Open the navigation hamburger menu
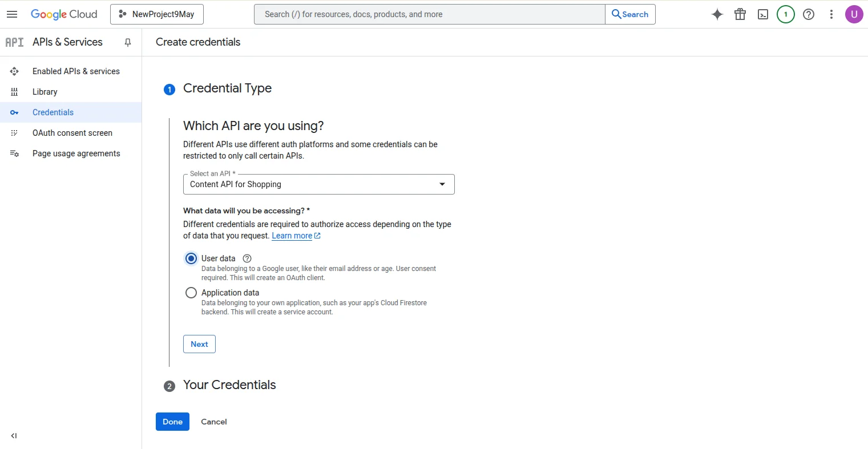This screenshot has width=868, height=449. (12, 14)
